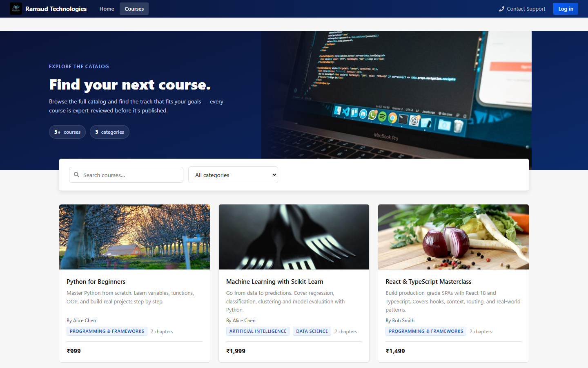Click the magnifier icon in search box

[x=76, y=175]
